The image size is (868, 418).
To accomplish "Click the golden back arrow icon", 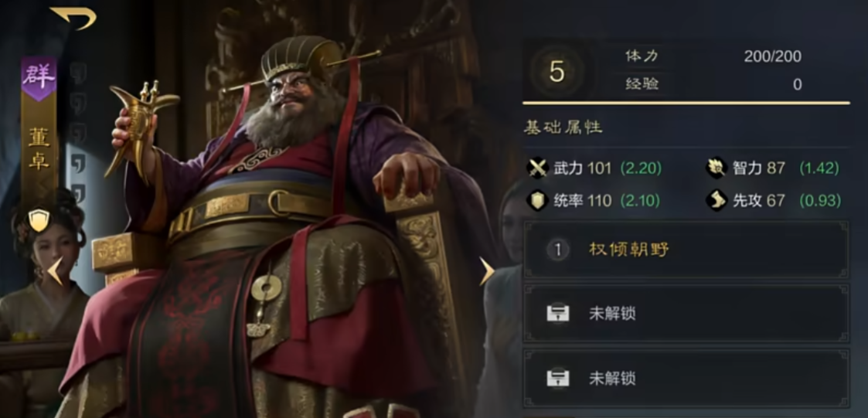I will [x=73, y=17].
